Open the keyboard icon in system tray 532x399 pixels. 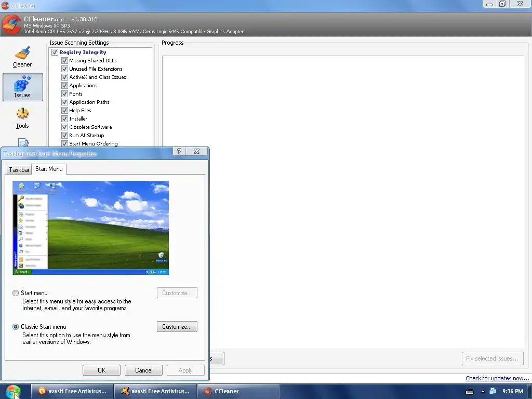tap(470, 392)
